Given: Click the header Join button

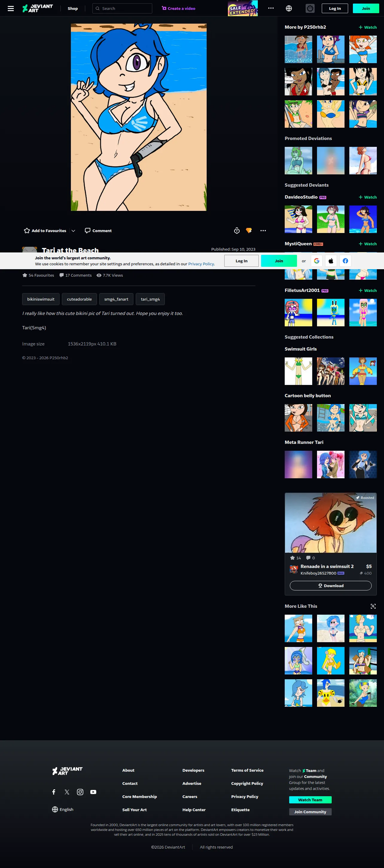Looking at the screenshot, I should [x=366, y=8].
